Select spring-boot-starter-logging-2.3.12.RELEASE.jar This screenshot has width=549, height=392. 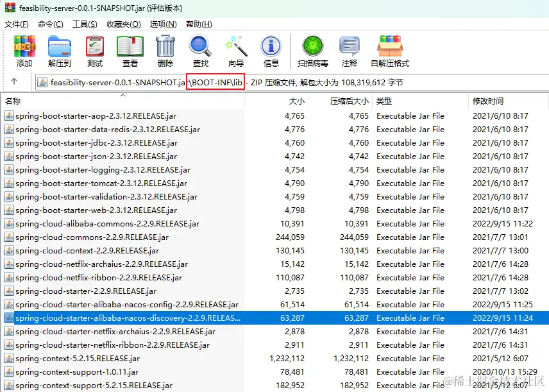click(x=103, y=170)
